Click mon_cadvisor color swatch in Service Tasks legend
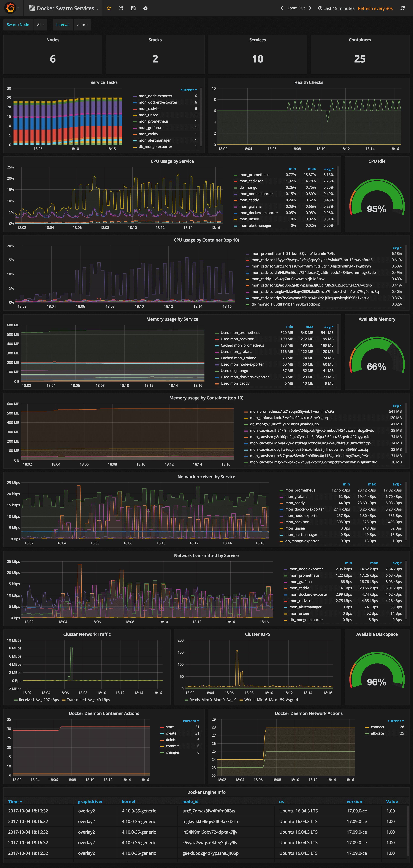413x868 pixels. pyautogui.click(x=135, y=109)
